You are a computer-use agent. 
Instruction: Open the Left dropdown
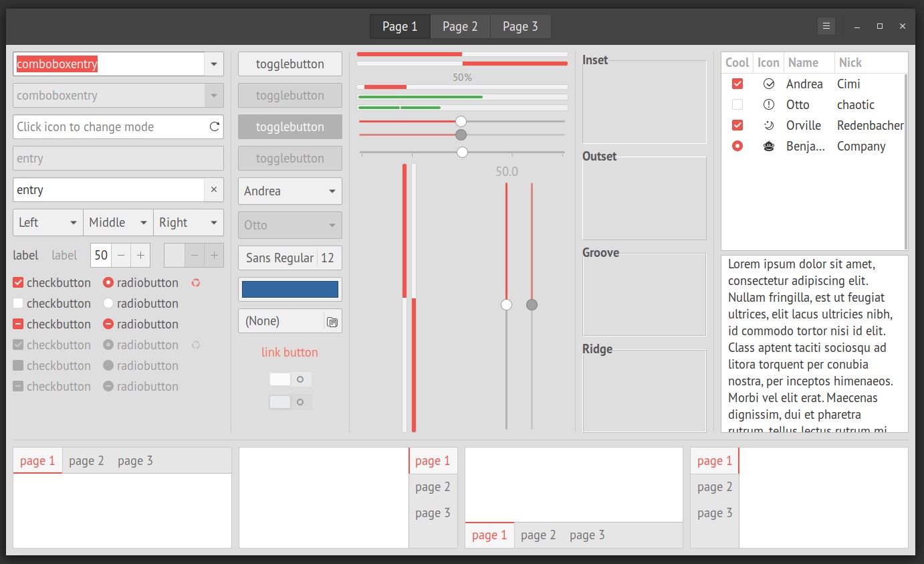pos(48,223)
